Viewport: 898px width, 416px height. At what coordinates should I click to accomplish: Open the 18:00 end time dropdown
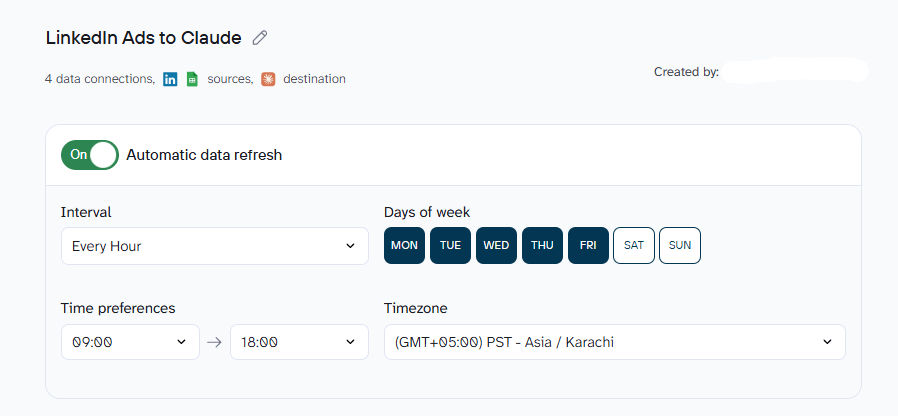pyautogui.click(x=300, y=342)
